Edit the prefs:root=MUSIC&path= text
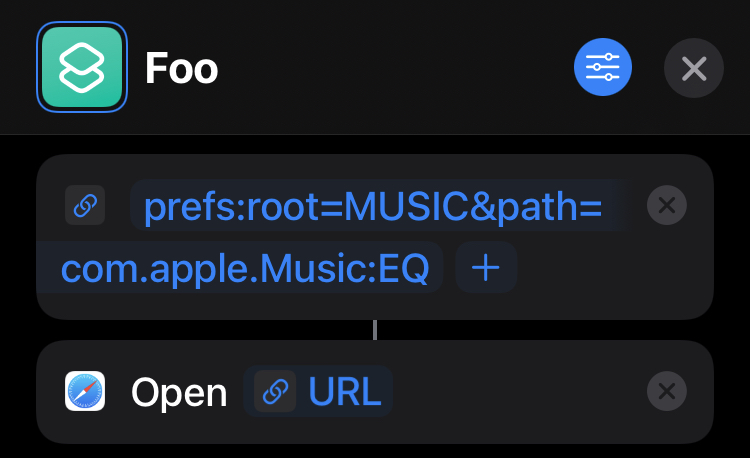The image size is (750, 458). [x=372, y=207]
